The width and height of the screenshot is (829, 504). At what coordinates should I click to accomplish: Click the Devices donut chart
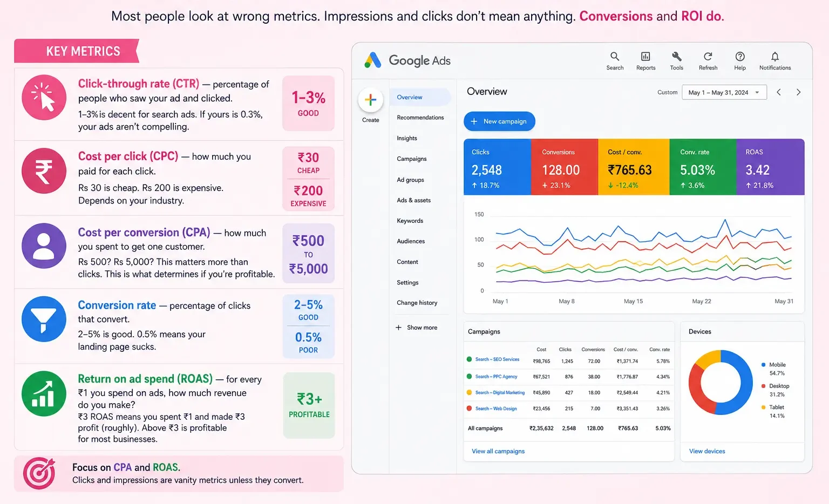pyautogui.click(x=721, y=382)
